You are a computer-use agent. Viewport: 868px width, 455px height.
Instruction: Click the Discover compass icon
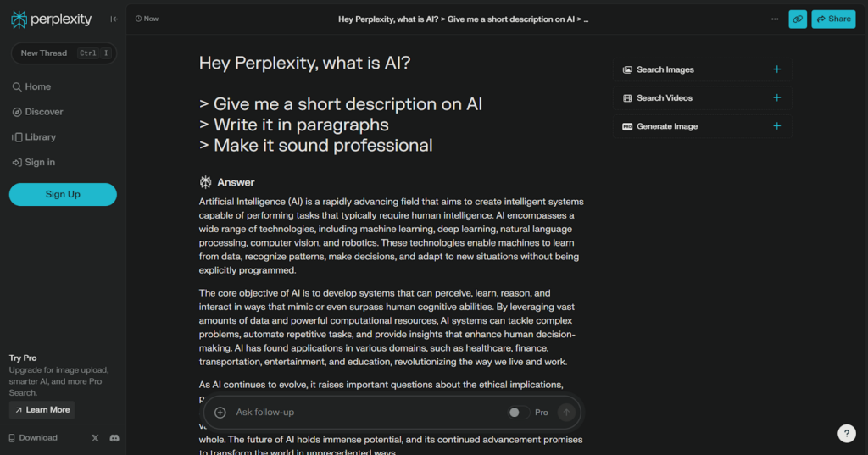[x=17, y=112]
